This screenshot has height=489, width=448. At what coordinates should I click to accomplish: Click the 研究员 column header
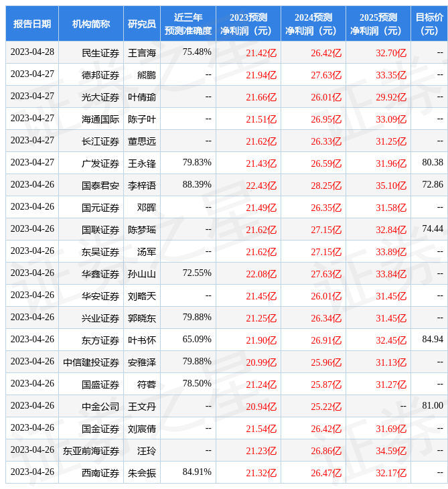(142, 23)
